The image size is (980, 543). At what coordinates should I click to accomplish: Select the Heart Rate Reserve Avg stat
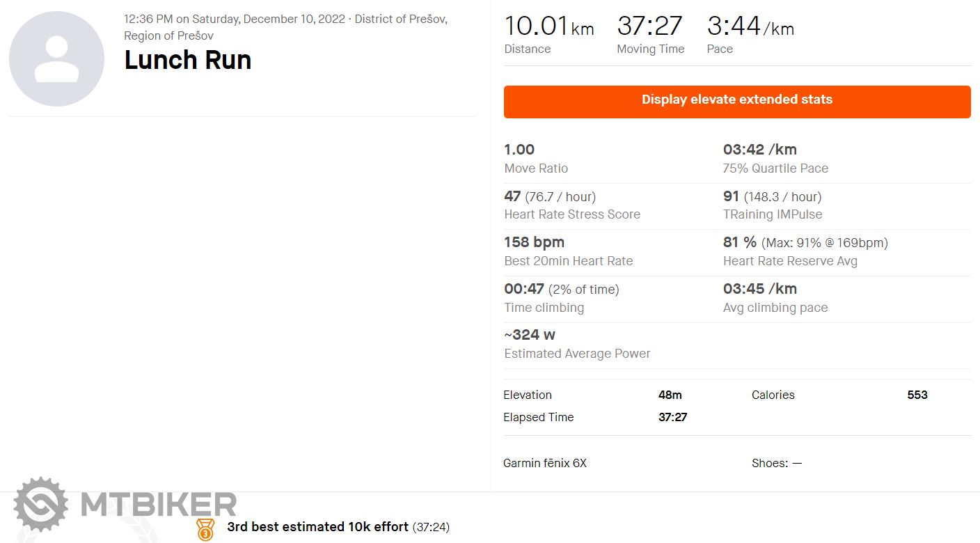(790, 261)
